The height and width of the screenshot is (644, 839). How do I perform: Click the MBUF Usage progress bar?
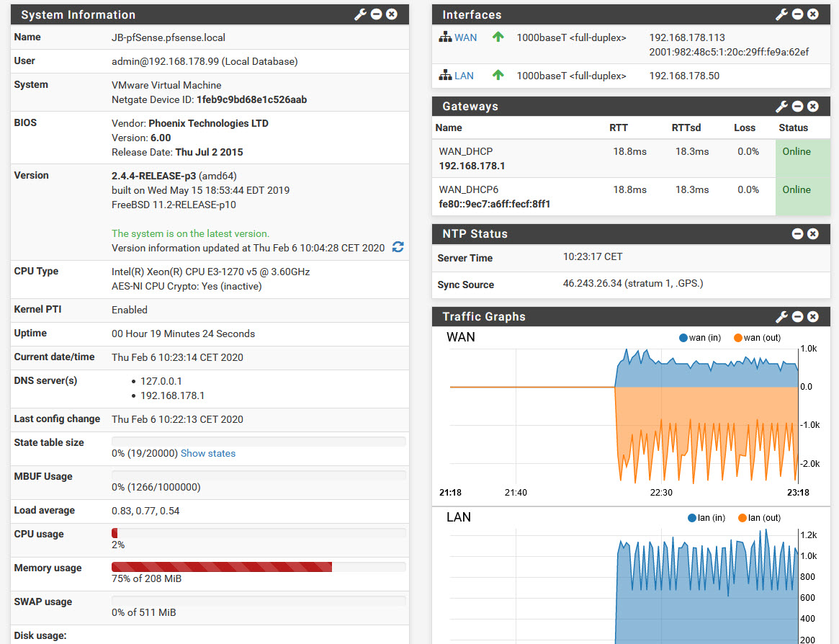[x=259, y=475]
